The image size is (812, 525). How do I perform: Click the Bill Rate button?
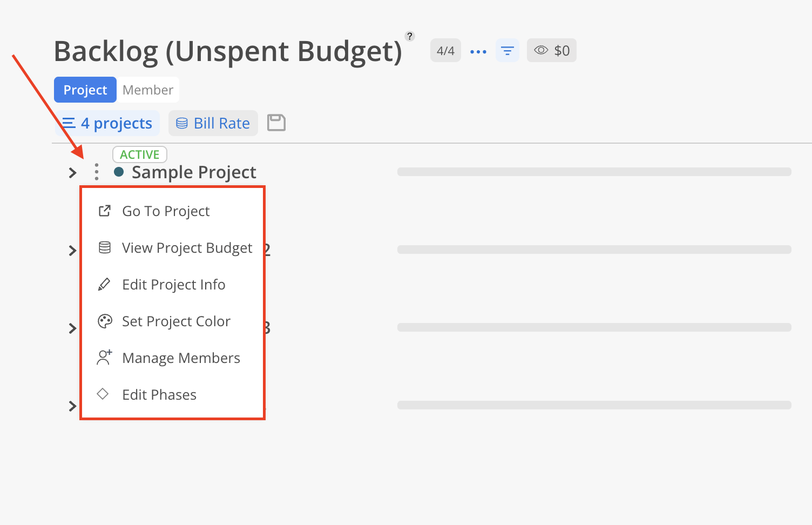(213, 124)
